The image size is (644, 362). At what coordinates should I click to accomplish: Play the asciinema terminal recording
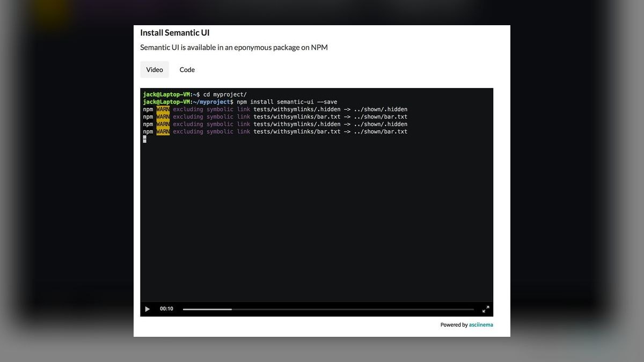[148, 309]
